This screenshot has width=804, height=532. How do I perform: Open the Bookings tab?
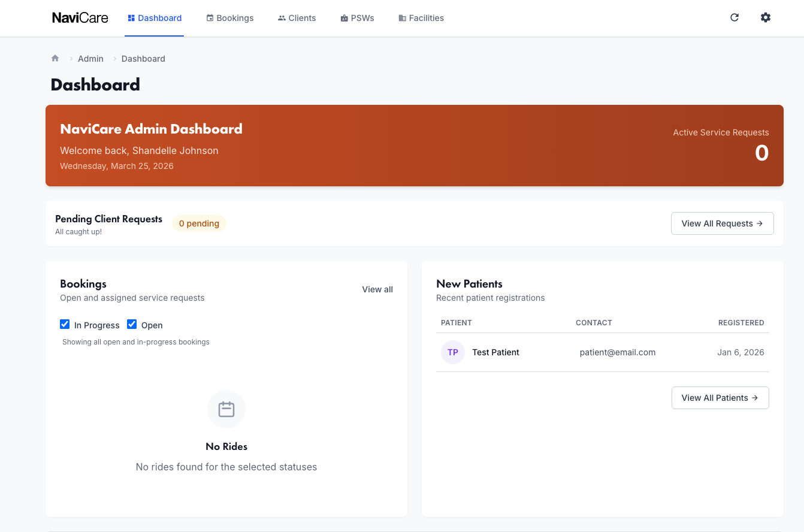(x=230, y=18)
